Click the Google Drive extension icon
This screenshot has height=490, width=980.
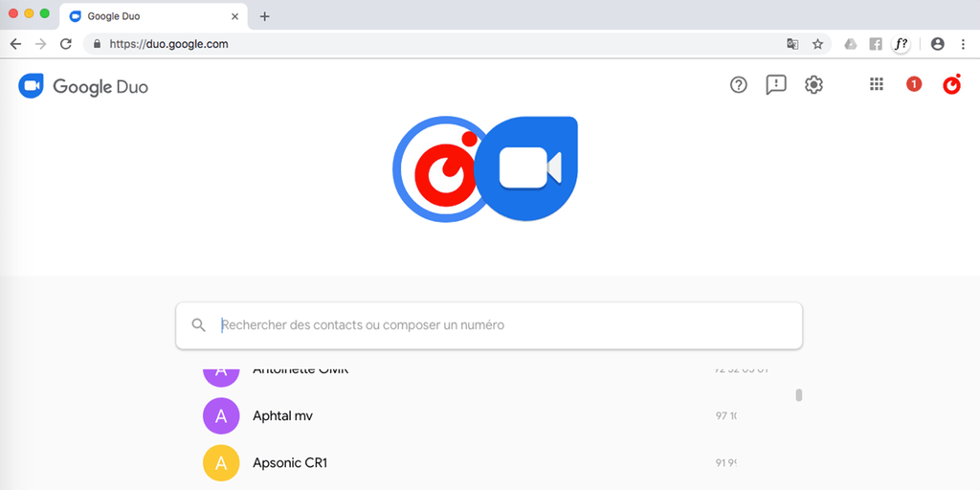[x=850, y=44]
